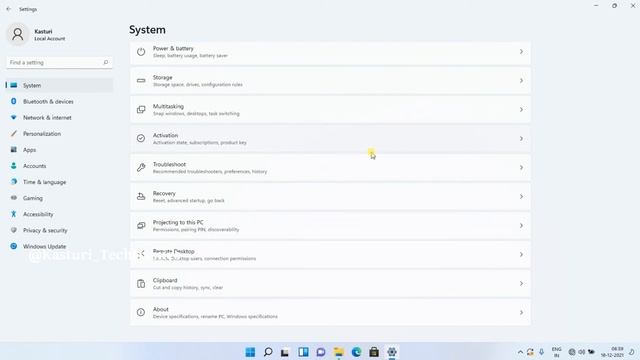Click the Recovery icon

point(141,196)
